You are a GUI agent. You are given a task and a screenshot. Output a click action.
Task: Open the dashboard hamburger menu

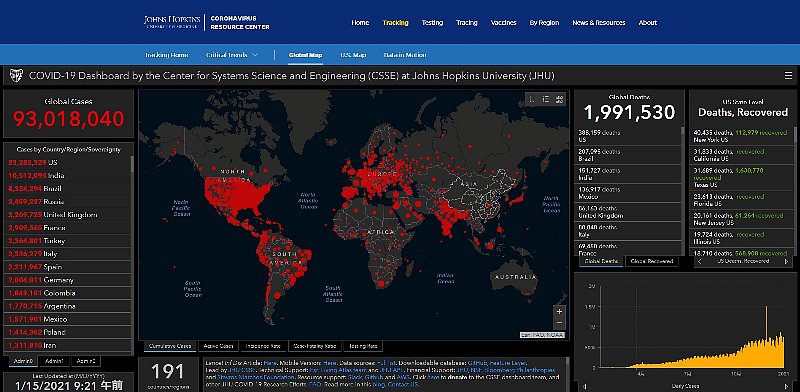(x=788, y=76)
